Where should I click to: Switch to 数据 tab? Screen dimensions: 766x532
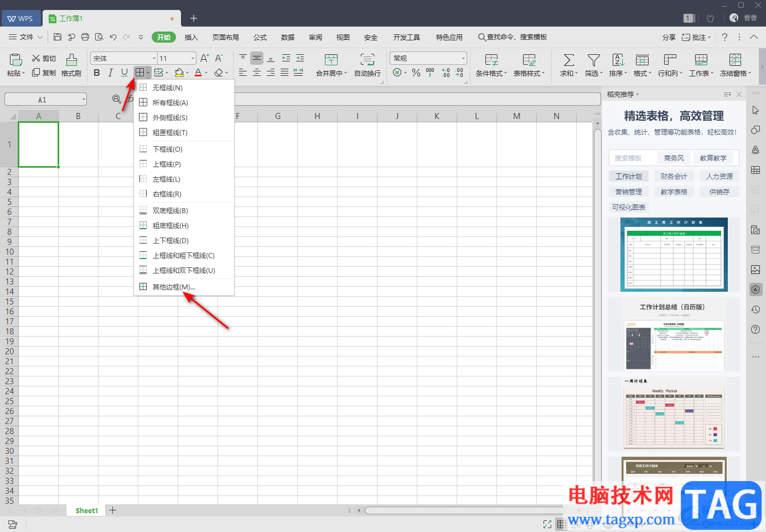pyautogui.click(x=288, y=37)
